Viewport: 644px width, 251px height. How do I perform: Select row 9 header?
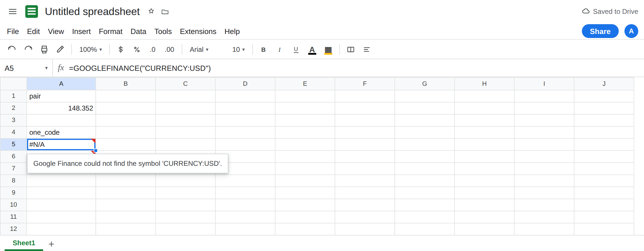click(14, 193)
